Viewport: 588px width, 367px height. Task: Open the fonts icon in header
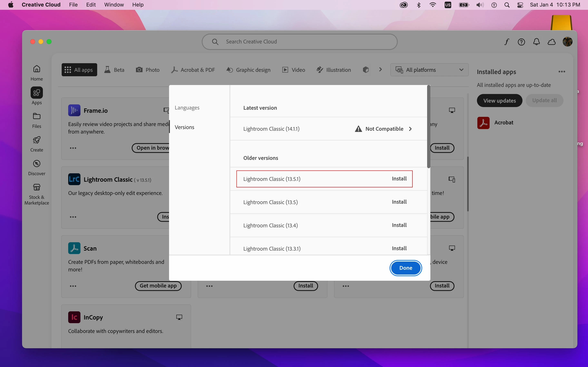click(x=507, y=42)
